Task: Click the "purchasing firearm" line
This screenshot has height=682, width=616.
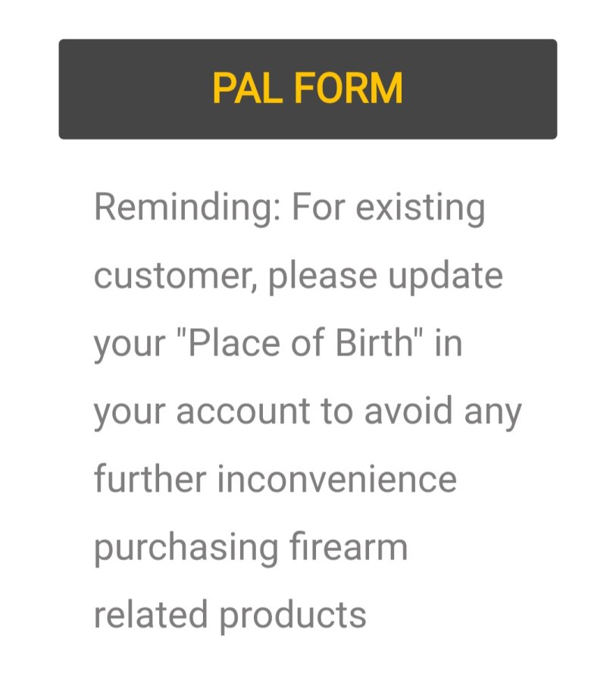Action: (x=251, y=547)
